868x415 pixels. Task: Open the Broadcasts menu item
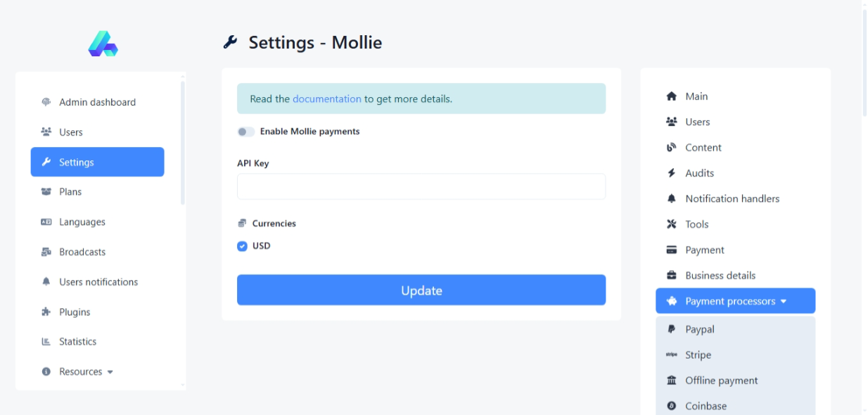(x=82, y=252)
